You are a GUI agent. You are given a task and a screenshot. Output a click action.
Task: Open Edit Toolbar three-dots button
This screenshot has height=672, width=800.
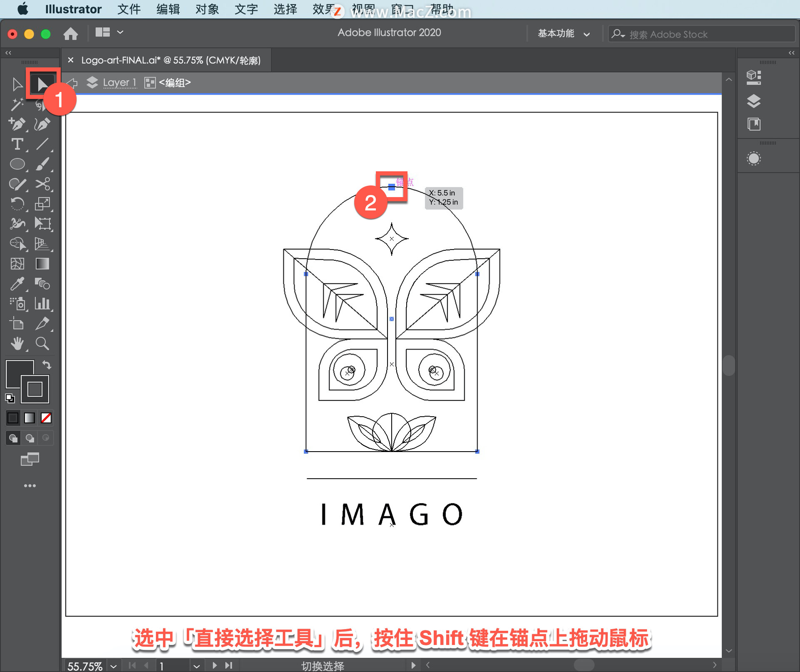tap(30, 485)
